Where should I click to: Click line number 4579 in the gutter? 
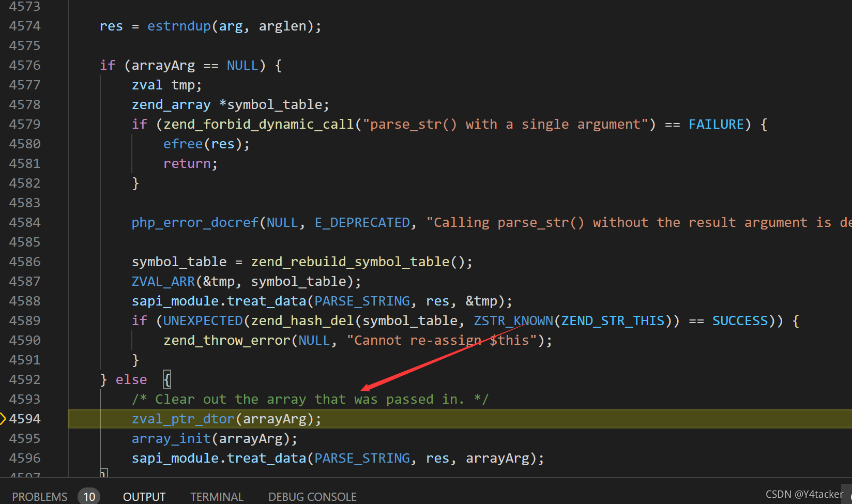pyautogui.click(x=25, y=124)
